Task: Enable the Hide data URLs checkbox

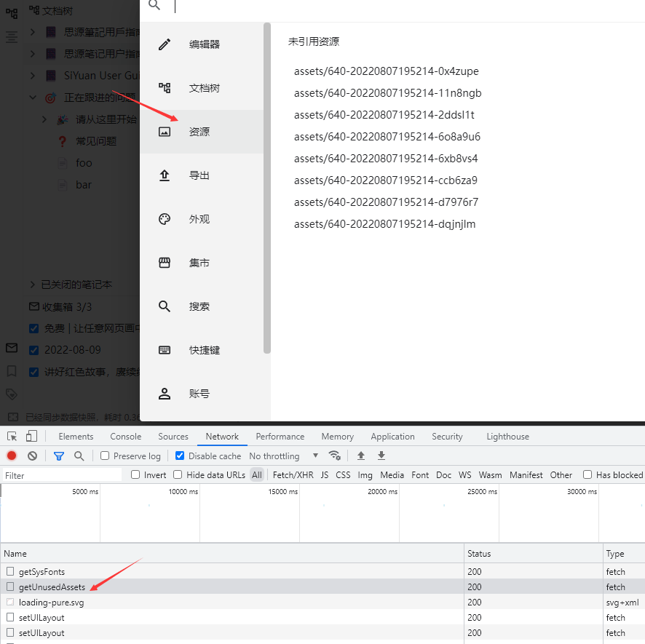Action: (x=178, y=474)
